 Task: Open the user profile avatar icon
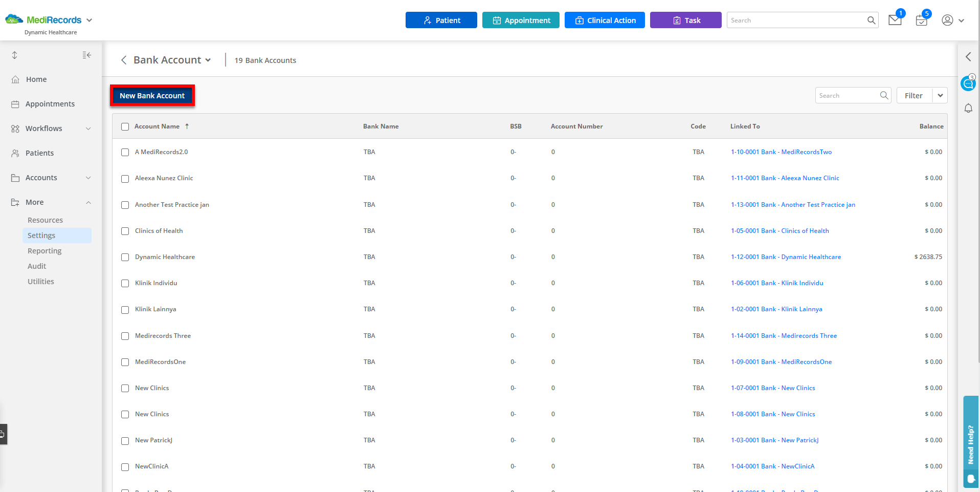947,20
